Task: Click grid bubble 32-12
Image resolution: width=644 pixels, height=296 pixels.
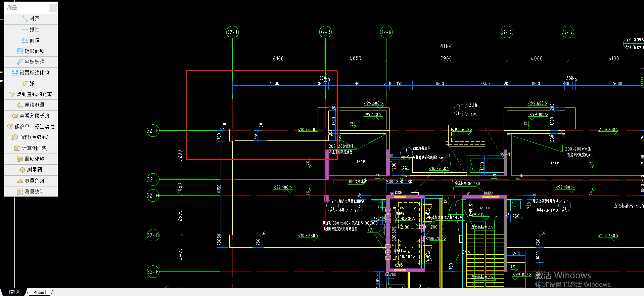Action: [568, 32]
